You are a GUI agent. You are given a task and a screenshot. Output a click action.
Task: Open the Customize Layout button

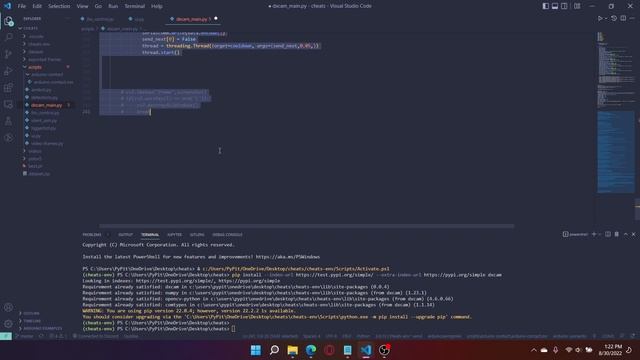click(x=577, y=6)
